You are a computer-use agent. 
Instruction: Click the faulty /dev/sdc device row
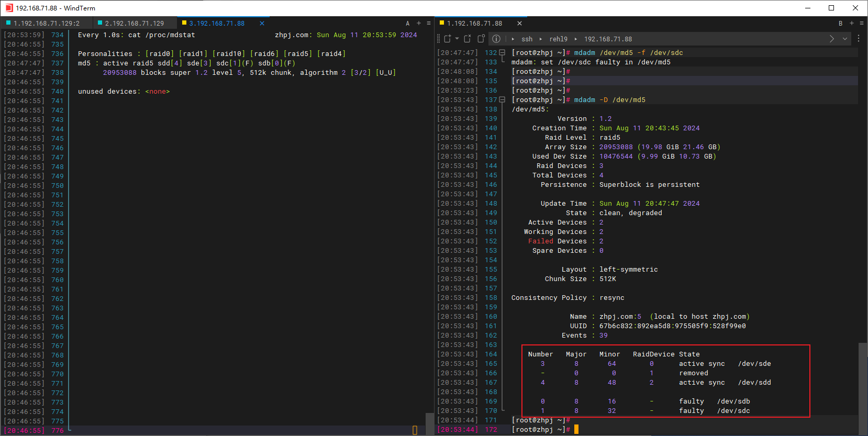tap(646, 410)
